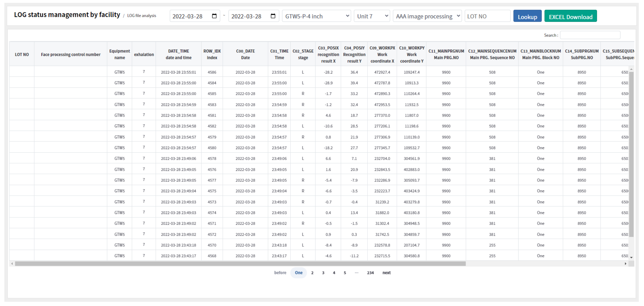The image size is (644, 306).
Task: Go to page 2 of results
Action: coord(312,273)
